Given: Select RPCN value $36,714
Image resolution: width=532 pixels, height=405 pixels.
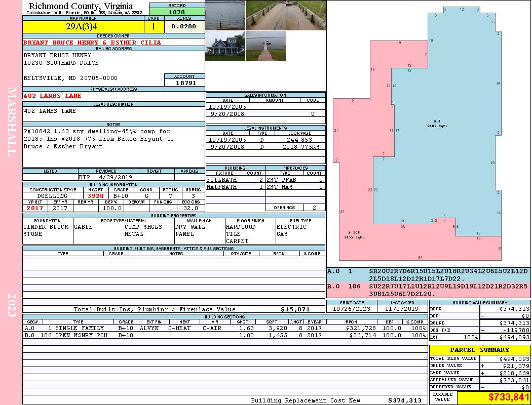Looking at the screenshot, I should coord(363,335).
